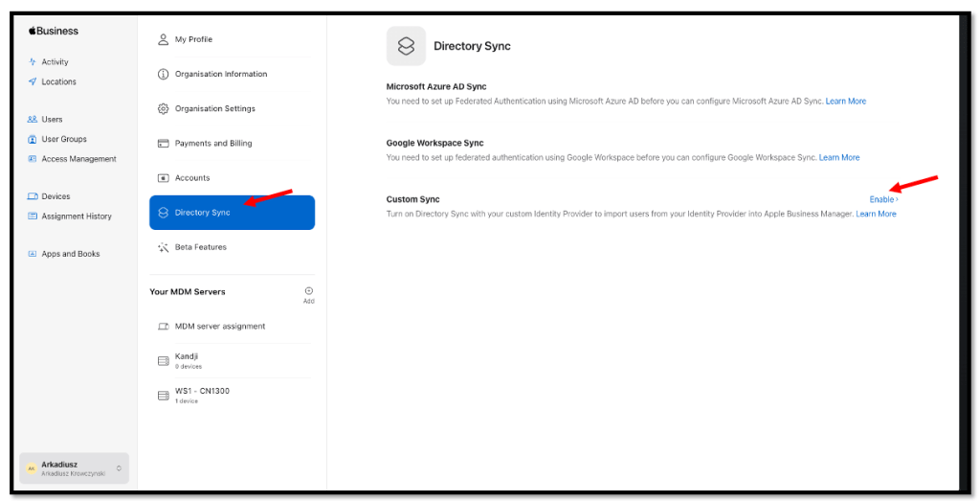Click the Payments and Billing card icon
The height and width of the screenshot is (501, 980).
tap(163, 144)
